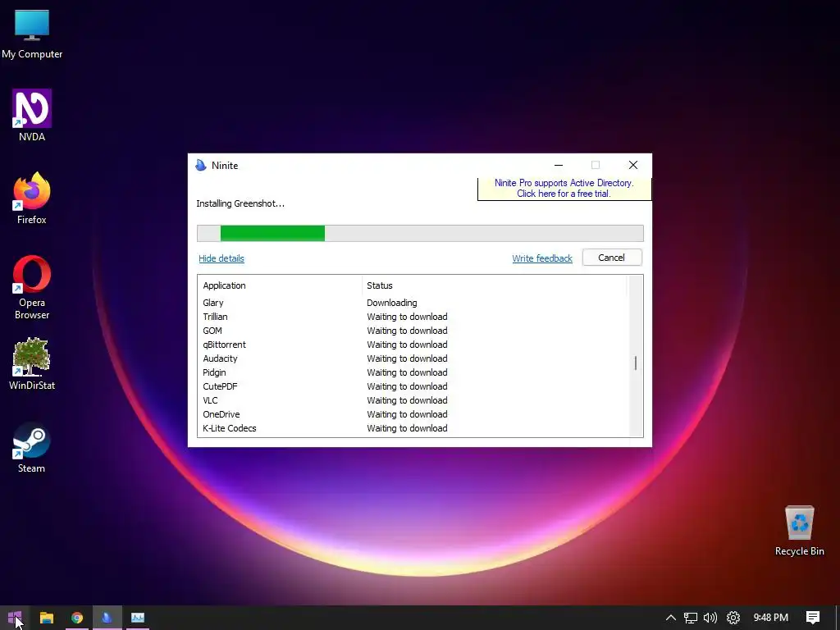Open the clock showing 9:48 PM

click(x=771, y=618)
